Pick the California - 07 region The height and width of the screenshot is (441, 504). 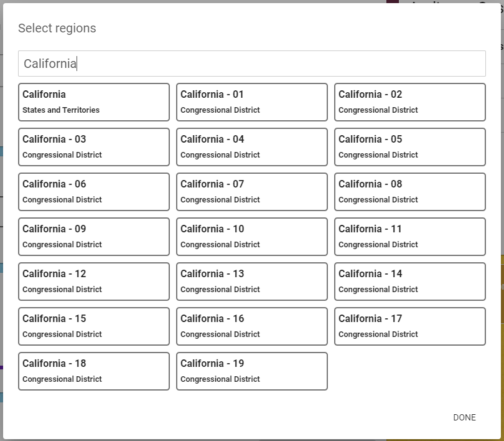pyautogui.click(x=252, y=192)
